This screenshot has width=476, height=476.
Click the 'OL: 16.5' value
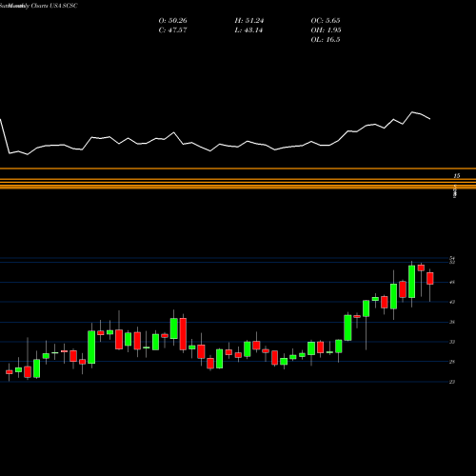[x=326, y=40]
